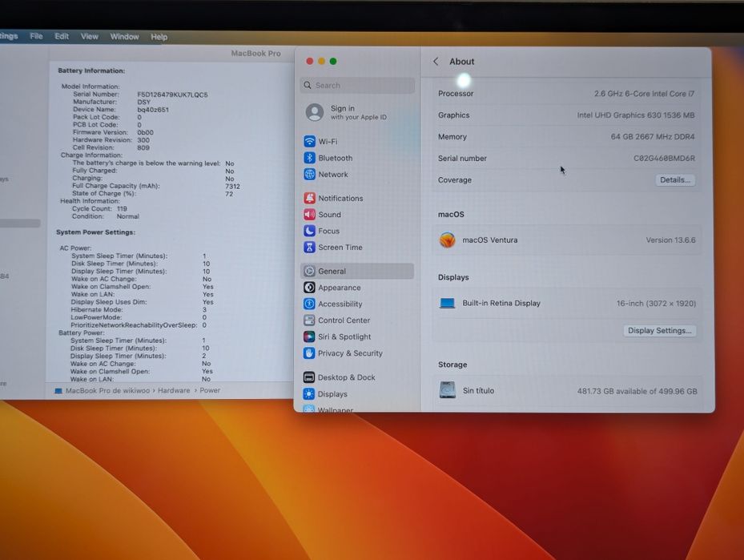Open the Accessibility icon in sidebar
The width and height of the screenshot is (744, 560).
[309, 304]
